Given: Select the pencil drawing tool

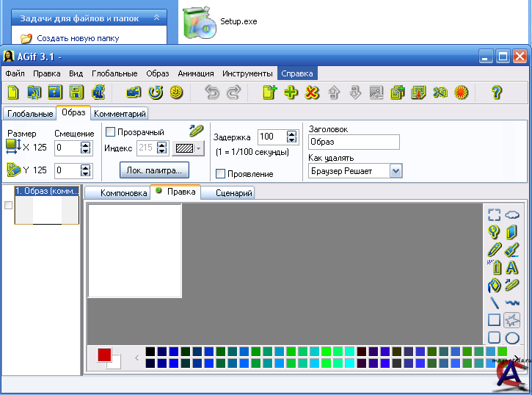Looking at the screenshot, I should (x=495, y=250).
